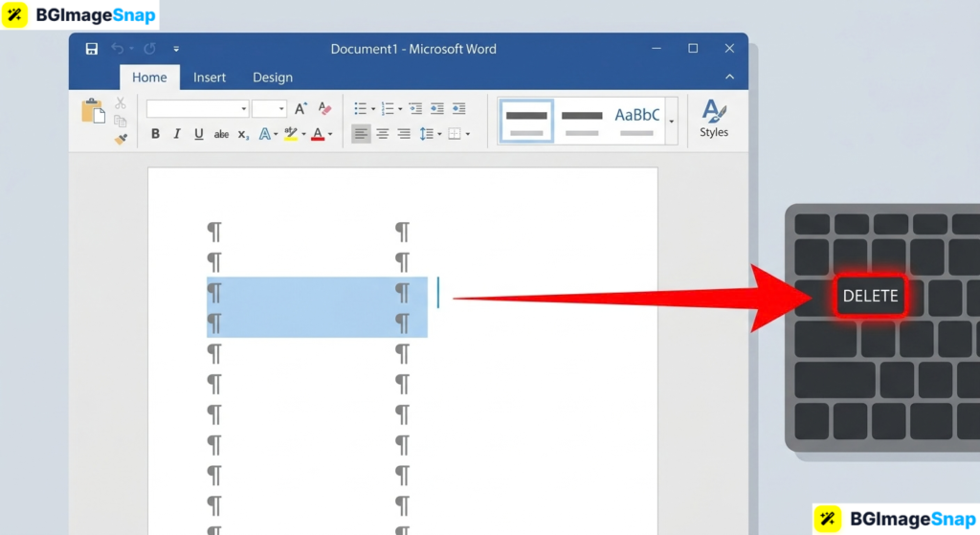980x535 pixels.
Task: Cut the selection with the scissors icon
Action: 121,103
